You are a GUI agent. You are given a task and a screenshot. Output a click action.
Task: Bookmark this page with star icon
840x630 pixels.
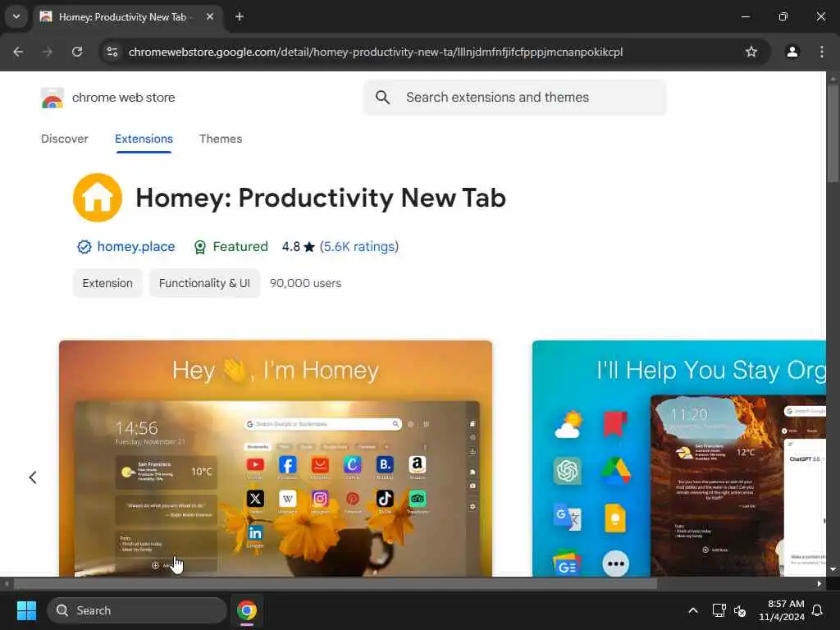click(x=751, y=52)
